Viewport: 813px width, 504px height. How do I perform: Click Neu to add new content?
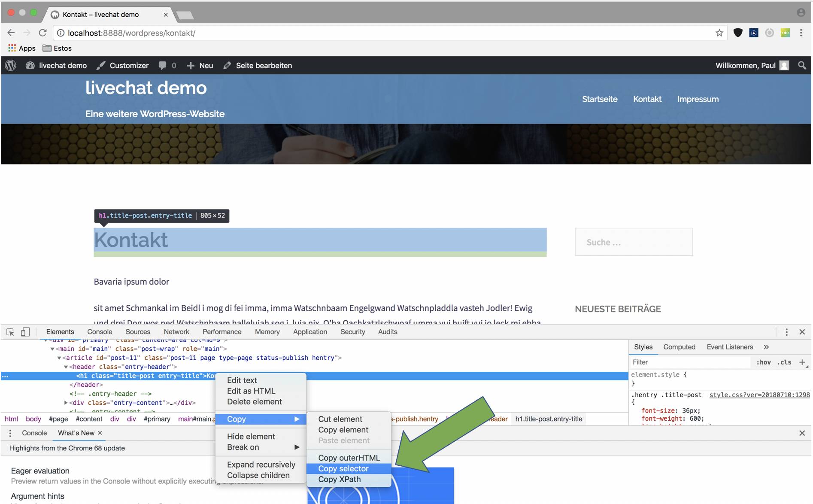pyautogui.click(x=200, y=65)
